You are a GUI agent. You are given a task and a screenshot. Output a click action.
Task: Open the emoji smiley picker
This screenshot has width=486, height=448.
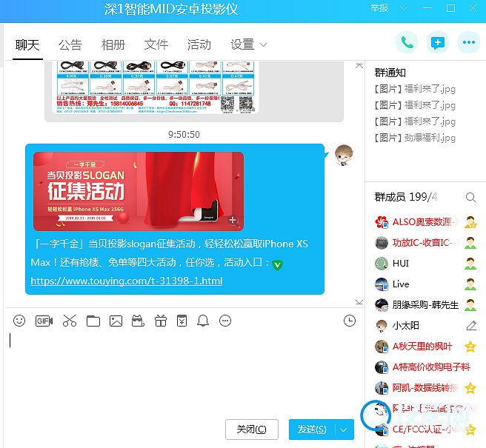coord(19,321)
